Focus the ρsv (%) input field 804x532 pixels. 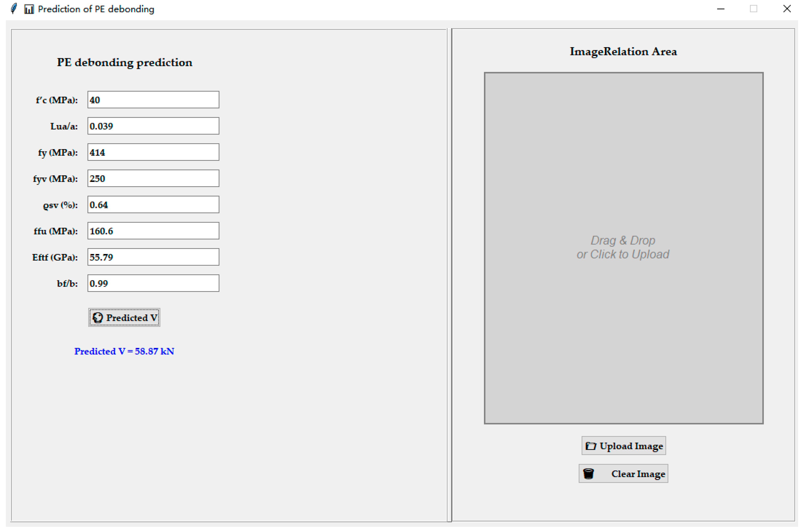(153, 205)
